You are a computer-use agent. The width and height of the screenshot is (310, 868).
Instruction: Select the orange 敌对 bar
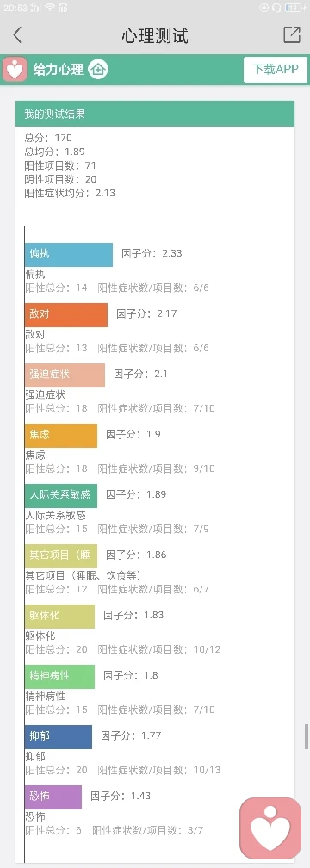(65, 315)
